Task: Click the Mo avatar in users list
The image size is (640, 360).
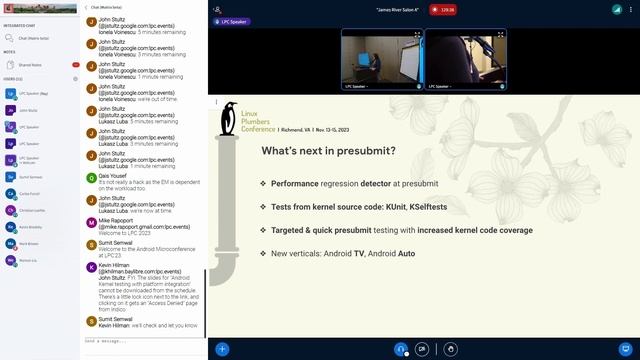Action: [11, 260]
